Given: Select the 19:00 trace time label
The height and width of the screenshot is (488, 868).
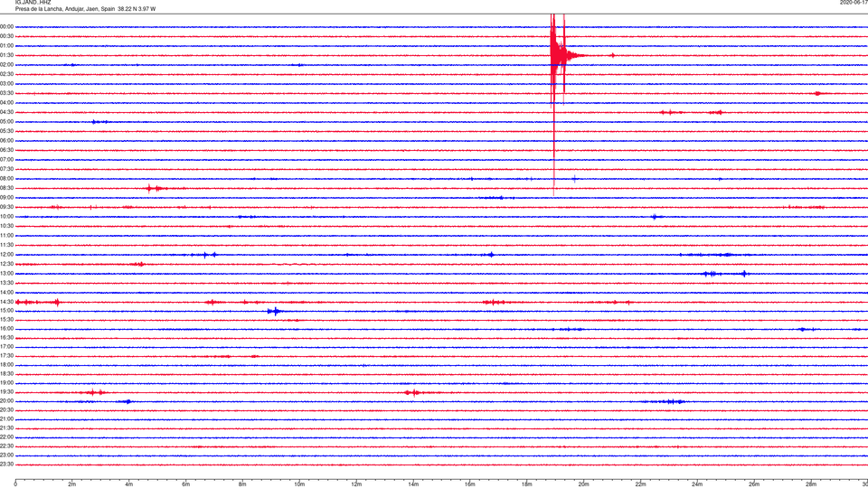Looking at the screenshot, I should pos(6,383).
